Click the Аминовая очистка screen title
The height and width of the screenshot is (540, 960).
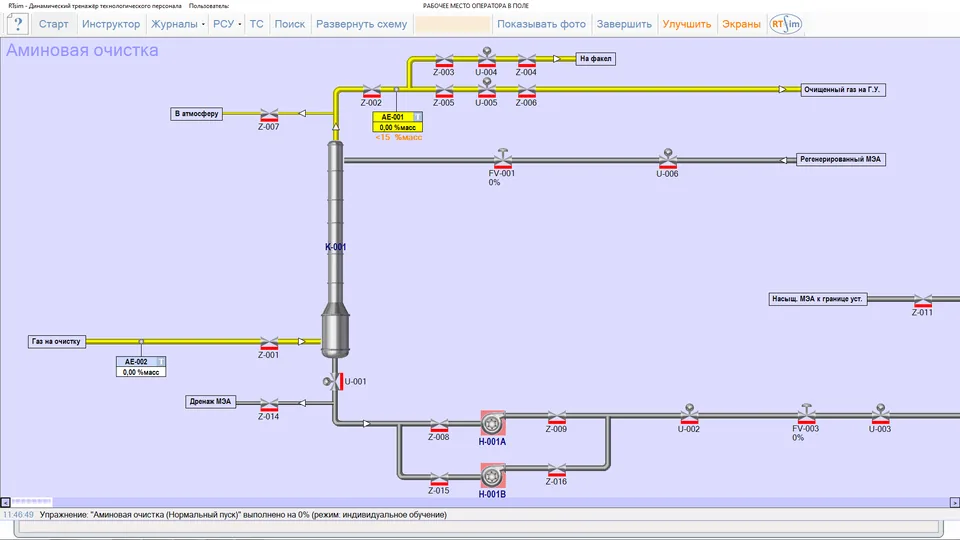coord(82,50)
